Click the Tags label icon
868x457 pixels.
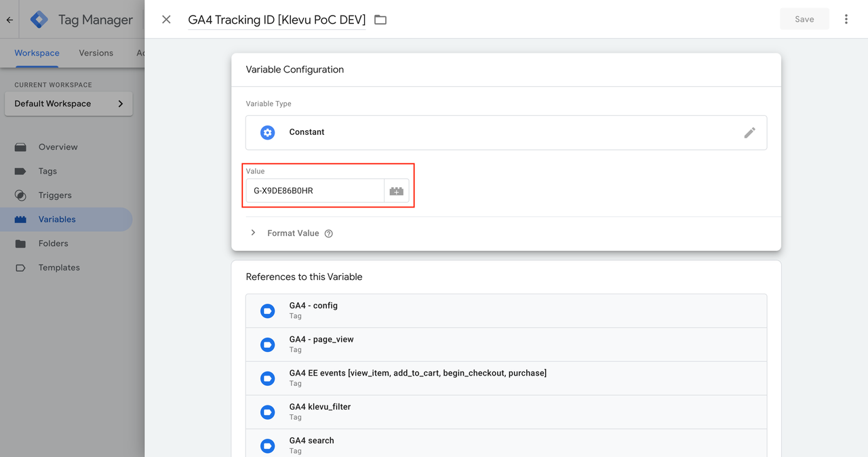20,172
